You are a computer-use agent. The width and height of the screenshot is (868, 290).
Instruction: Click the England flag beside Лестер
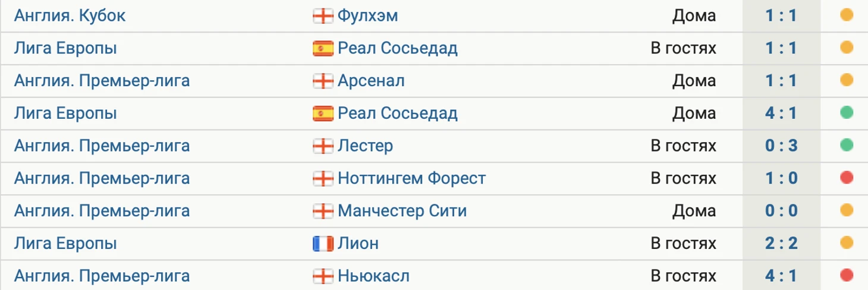click(x=323, y=146)
